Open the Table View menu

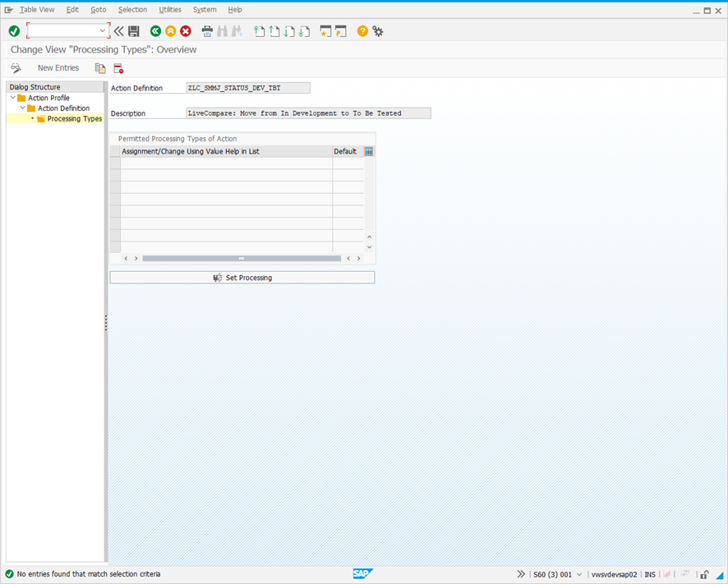tap(37, 10)
